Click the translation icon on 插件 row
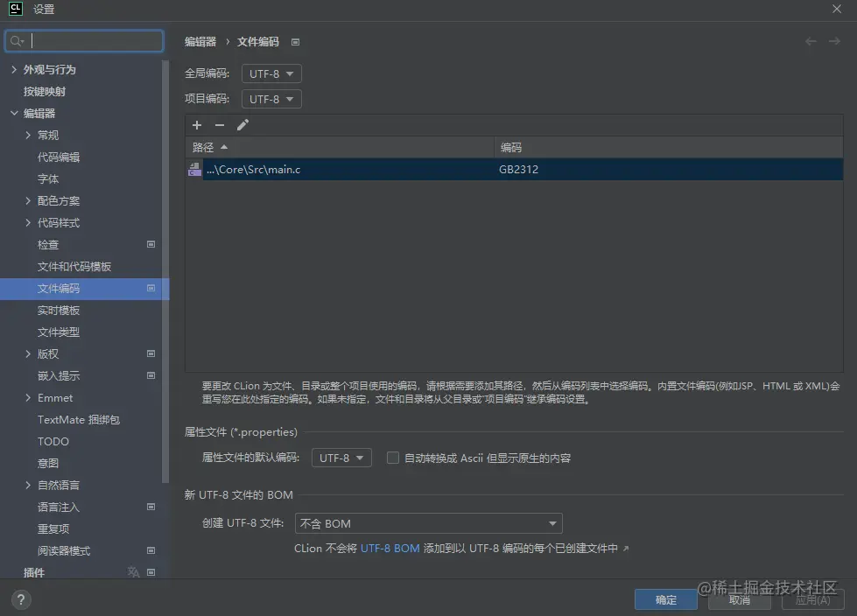Screen dimensions: 857x616 click(x=133, y=571)
